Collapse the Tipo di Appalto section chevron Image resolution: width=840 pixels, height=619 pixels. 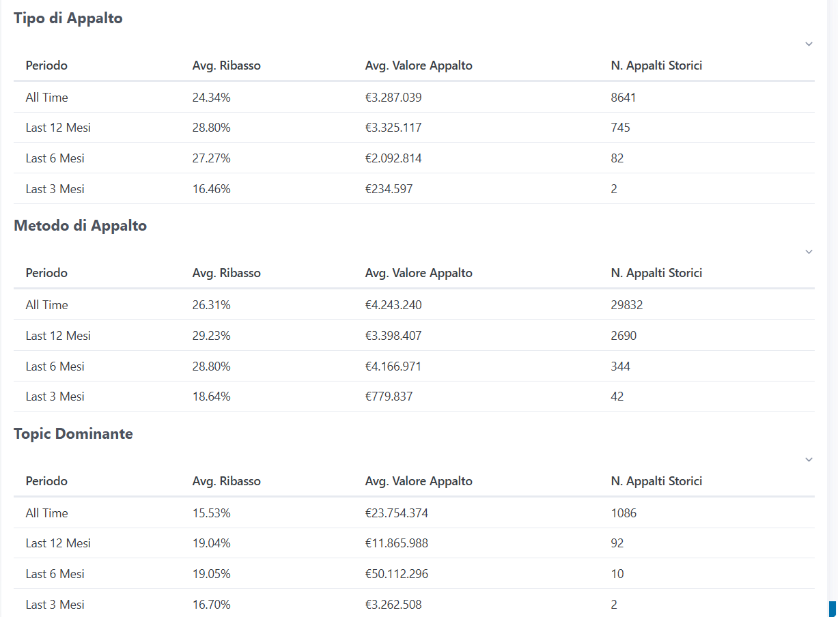(809, 44)
